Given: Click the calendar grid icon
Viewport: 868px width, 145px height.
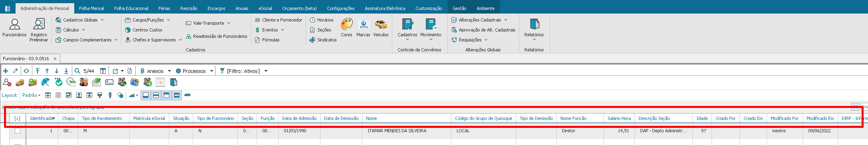Looking at the screenshot, I should [160, 82].
